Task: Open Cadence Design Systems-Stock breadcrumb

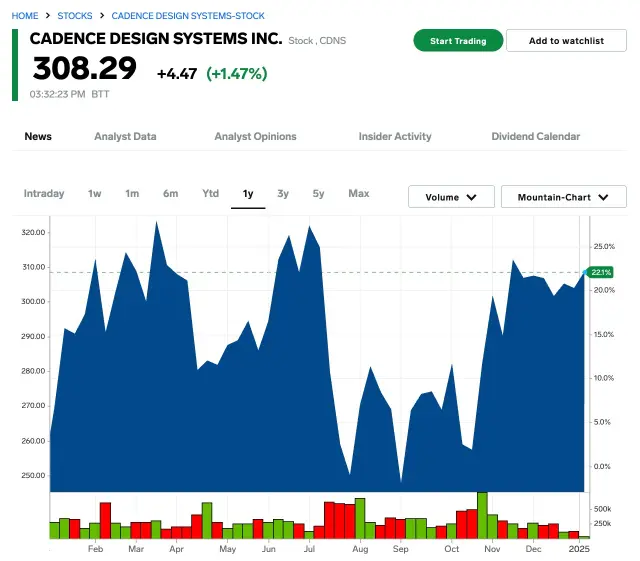Action: pos(188,16)
